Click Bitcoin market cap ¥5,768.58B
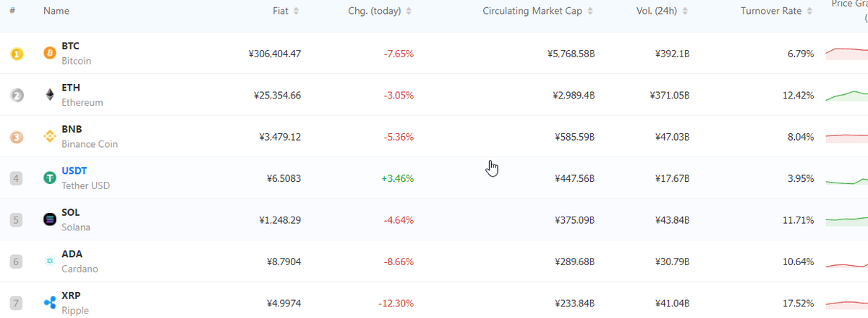Screen dimensions: 868x318 point(571,54)
